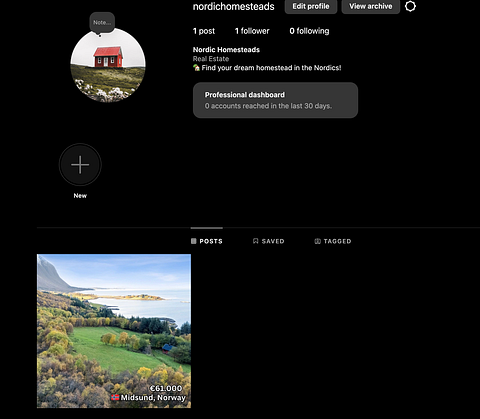Click the Edit profile button

coord(311,6)
